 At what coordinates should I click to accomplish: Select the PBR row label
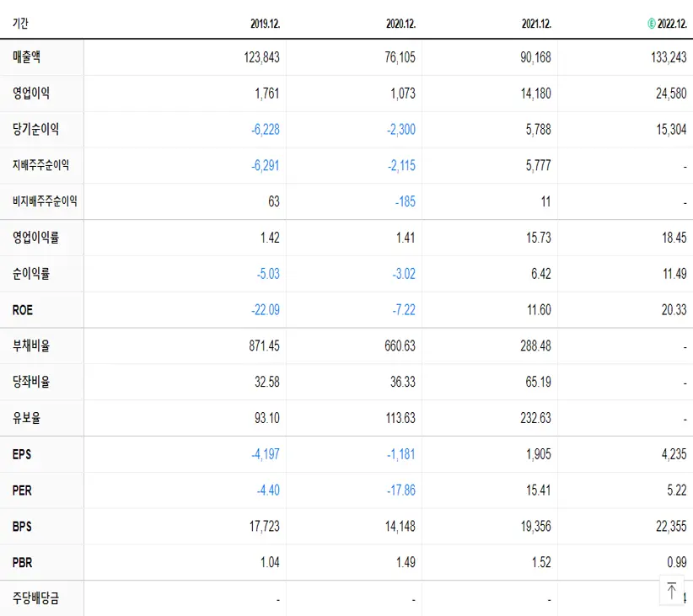21,562
